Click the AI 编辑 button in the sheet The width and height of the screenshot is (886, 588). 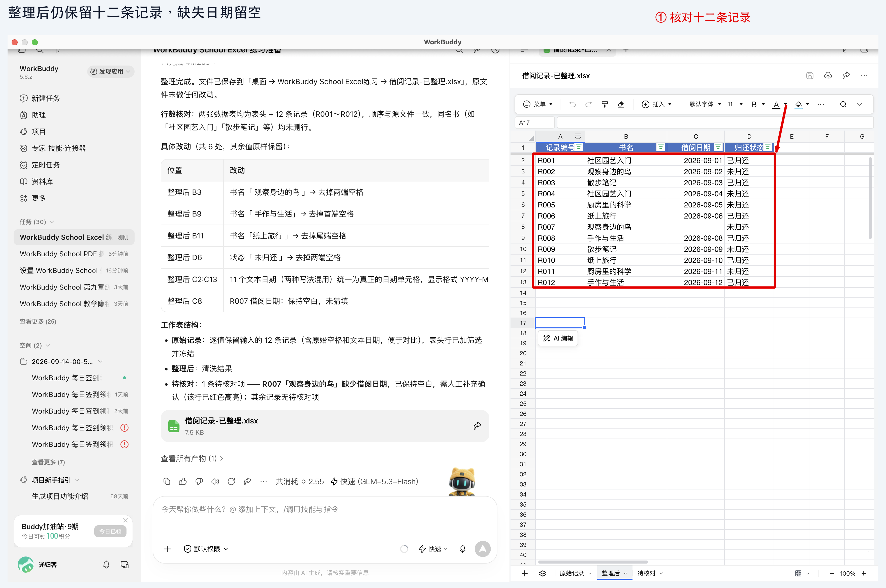pos(558,338)
